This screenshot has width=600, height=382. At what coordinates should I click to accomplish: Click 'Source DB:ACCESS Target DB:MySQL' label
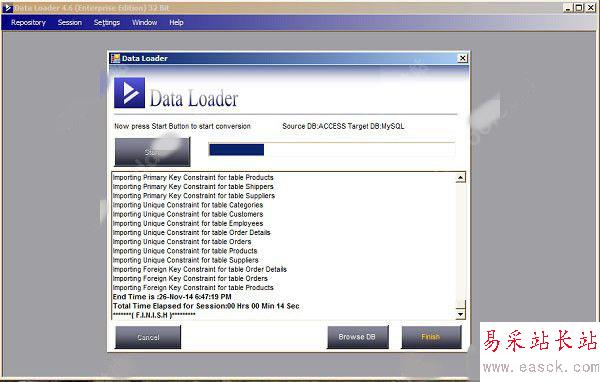(343, 126)
